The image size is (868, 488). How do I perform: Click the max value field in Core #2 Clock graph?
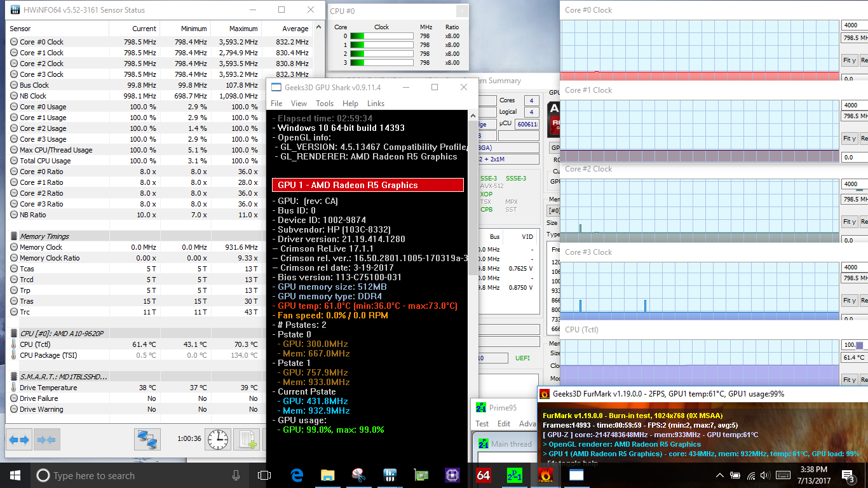855,184
